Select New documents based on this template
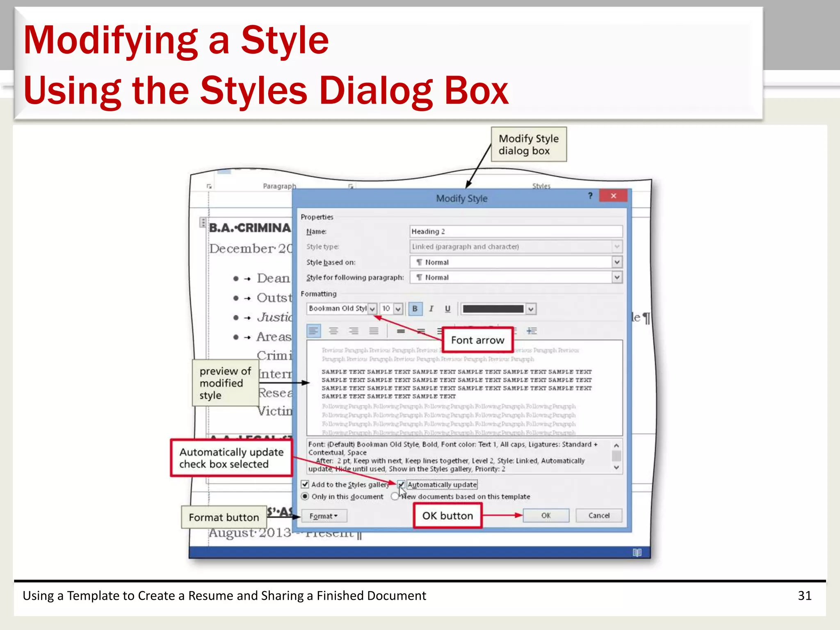The width and height of the screenshot is (840, 630). coord(395,496)
